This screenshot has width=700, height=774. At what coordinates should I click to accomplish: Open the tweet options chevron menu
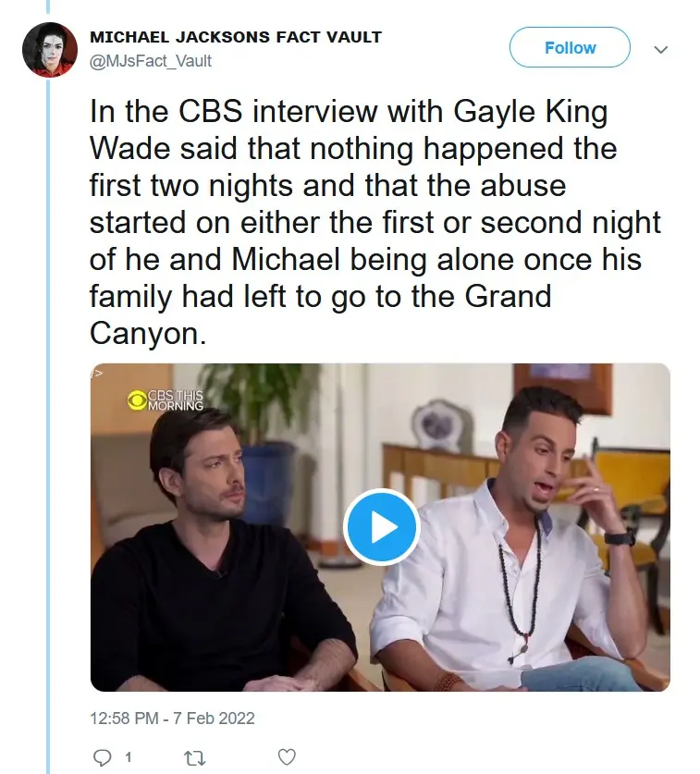click(x=660, y=50)
